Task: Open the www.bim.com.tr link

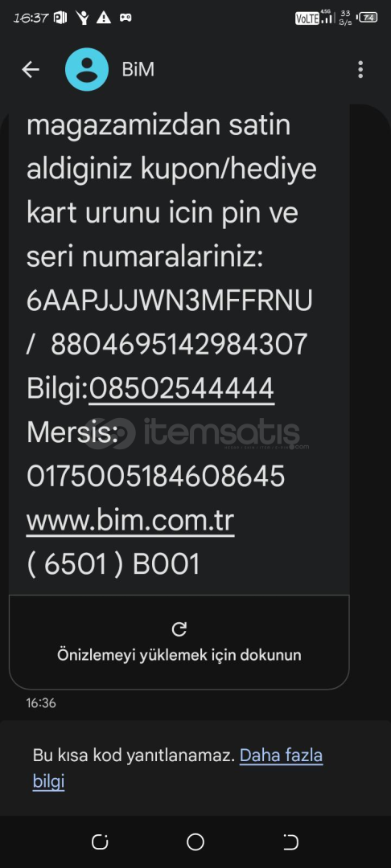Action: (x=130, y=521)
